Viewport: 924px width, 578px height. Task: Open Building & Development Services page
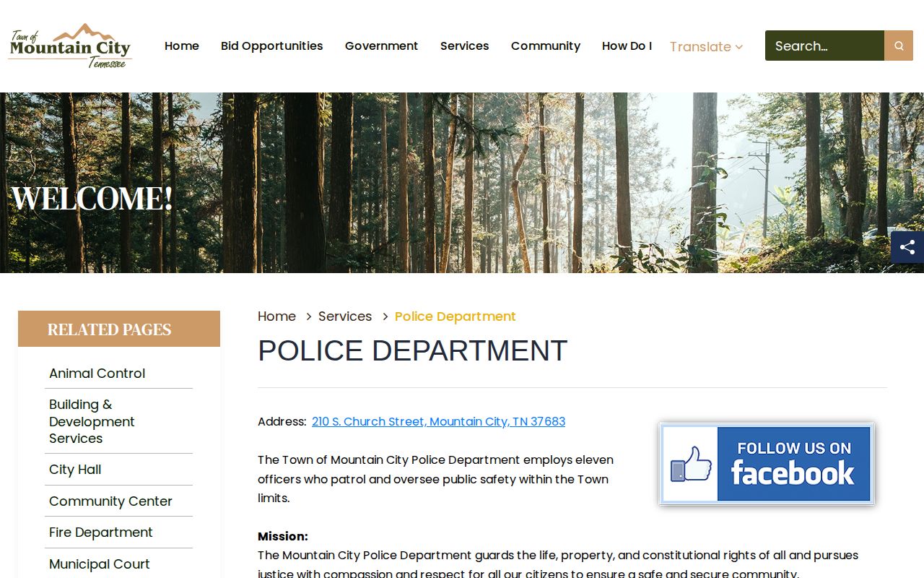click(92, 421)
